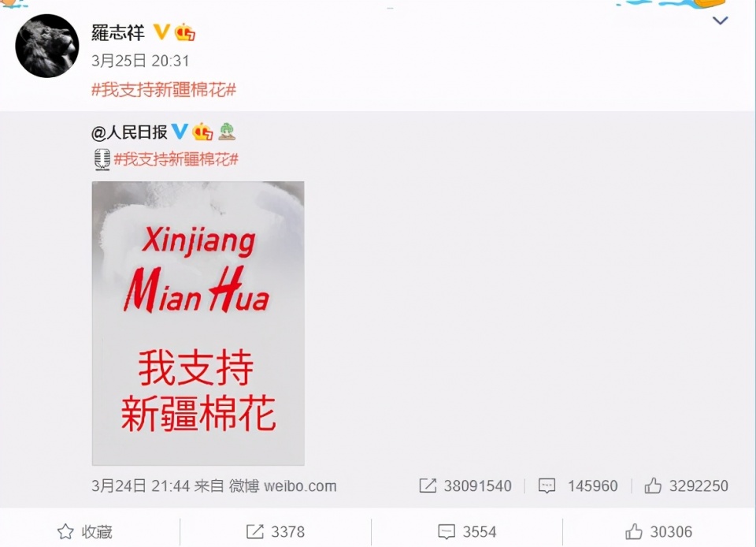Open the top #我支持新疆棉花# hashtag
The width and height of the screenshot is (756, 547).
point(164,90)
